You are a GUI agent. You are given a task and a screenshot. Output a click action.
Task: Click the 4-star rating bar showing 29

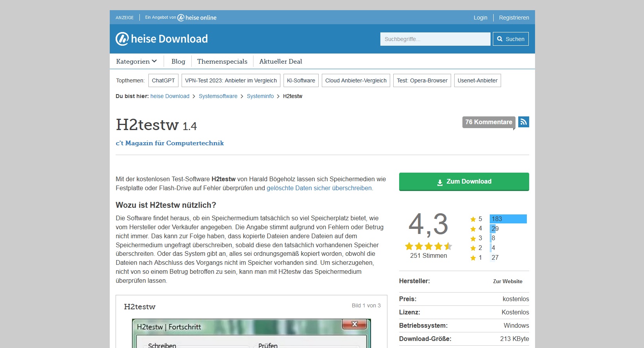coord(494,228)
